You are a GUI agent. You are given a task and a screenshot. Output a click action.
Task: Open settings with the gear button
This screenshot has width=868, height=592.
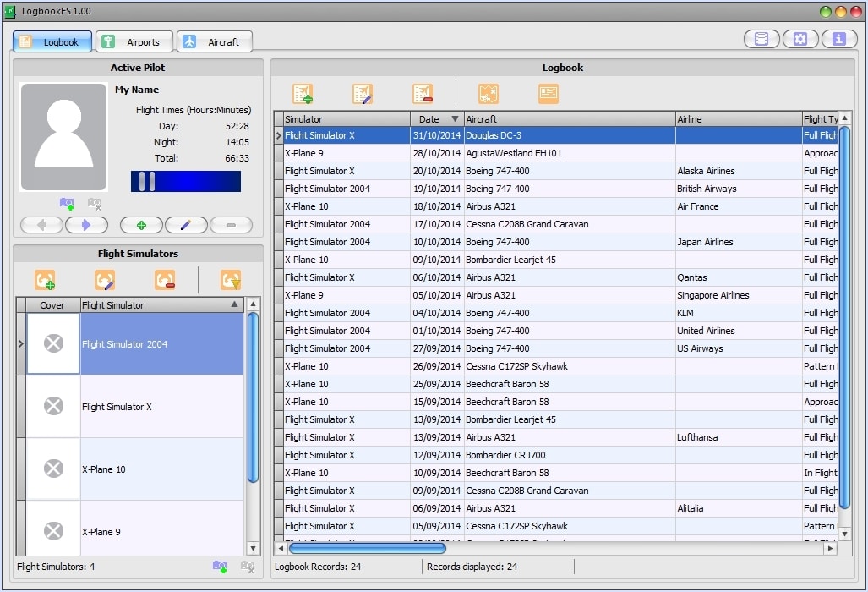coord(800,39)
